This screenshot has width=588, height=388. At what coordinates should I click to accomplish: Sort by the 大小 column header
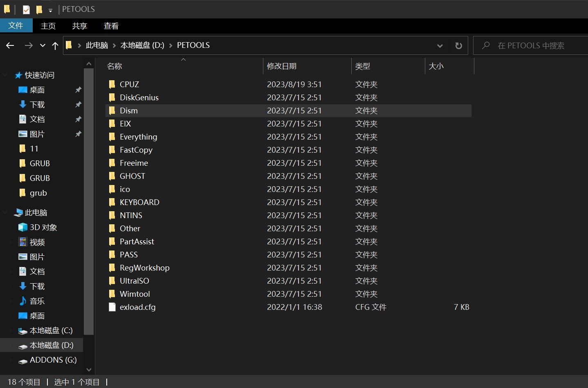(449, 66)
